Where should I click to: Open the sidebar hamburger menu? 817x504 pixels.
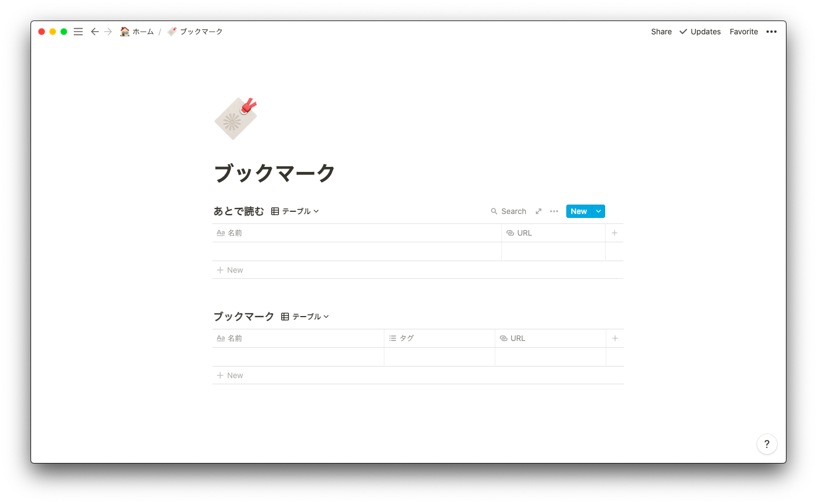click(78, 32)
